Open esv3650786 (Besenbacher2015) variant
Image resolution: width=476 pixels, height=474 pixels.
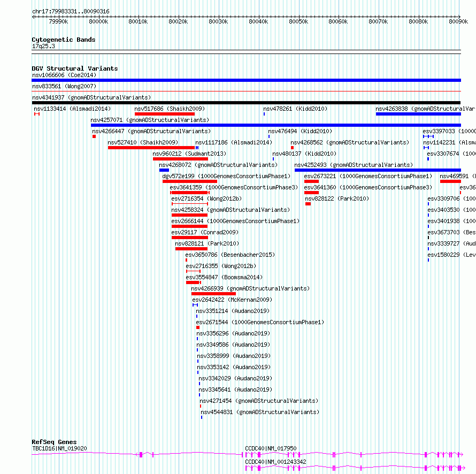coord(230,255)
